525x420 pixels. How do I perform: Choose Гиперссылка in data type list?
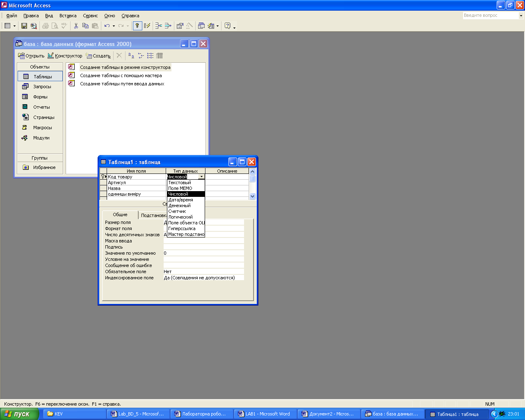tap(186, 228)
